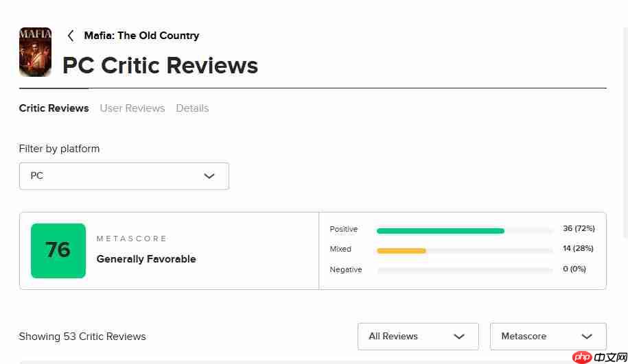The width and height of the screenshot is (628, 364).
Task: Open the Mafia: The Old Country link
Action: coord(141,36)
